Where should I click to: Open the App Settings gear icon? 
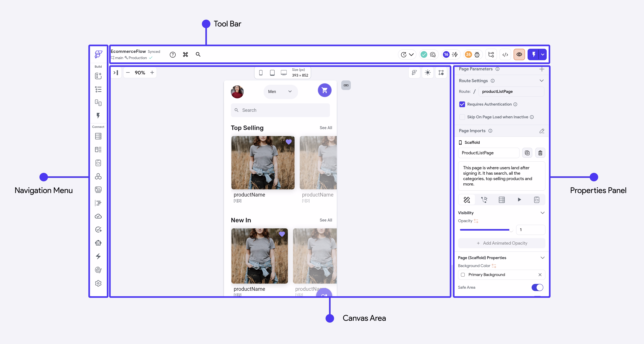click(98, 283)
